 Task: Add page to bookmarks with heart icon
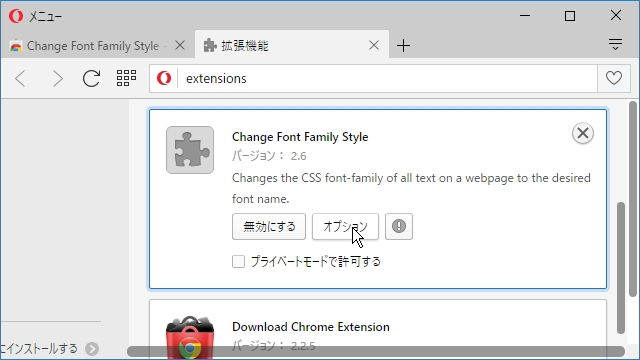614,78
